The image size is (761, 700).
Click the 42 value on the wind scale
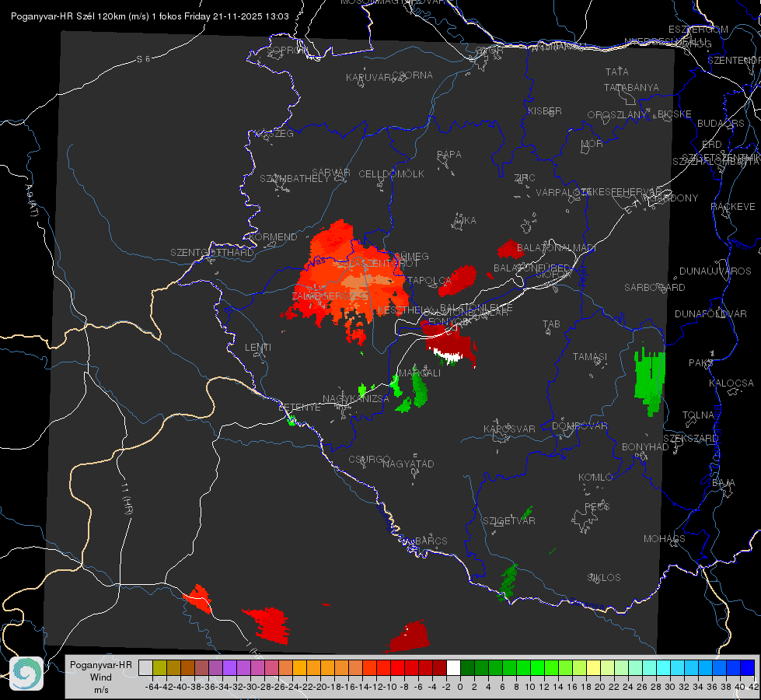[753, 687]
